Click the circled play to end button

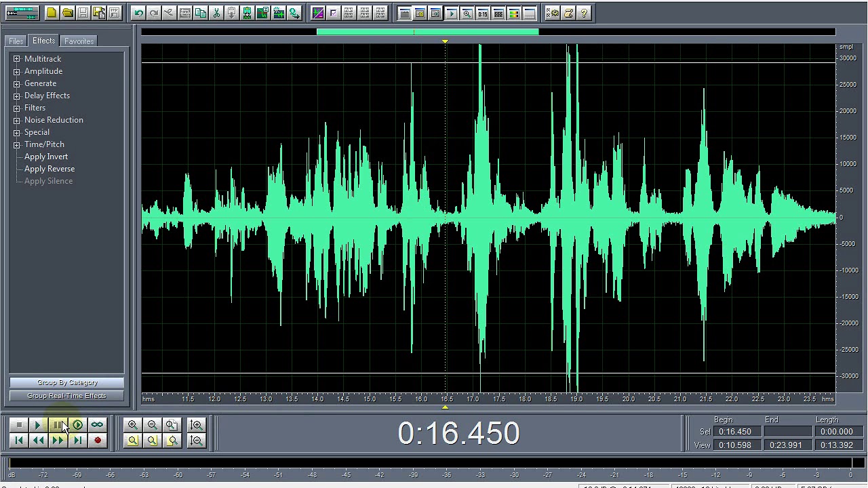pos(77,425)
